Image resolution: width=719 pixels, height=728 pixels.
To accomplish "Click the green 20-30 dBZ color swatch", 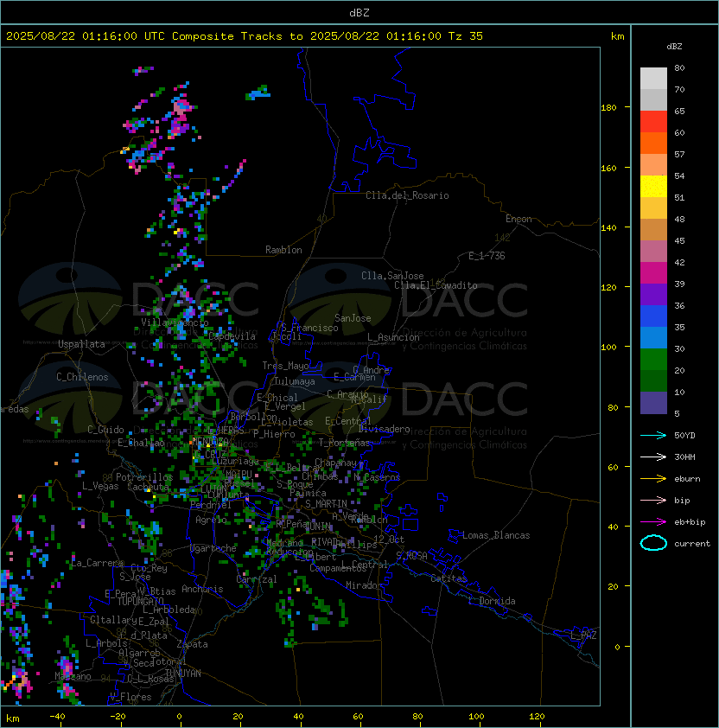I will [x=653, y=360].
